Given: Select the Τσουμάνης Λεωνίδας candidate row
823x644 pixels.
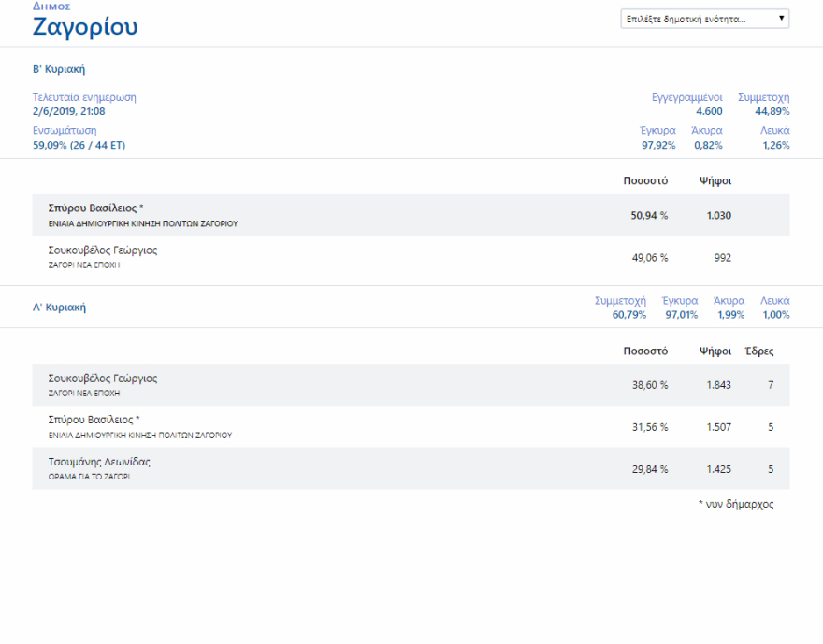Looking at the screenshot, I should 411,468.
